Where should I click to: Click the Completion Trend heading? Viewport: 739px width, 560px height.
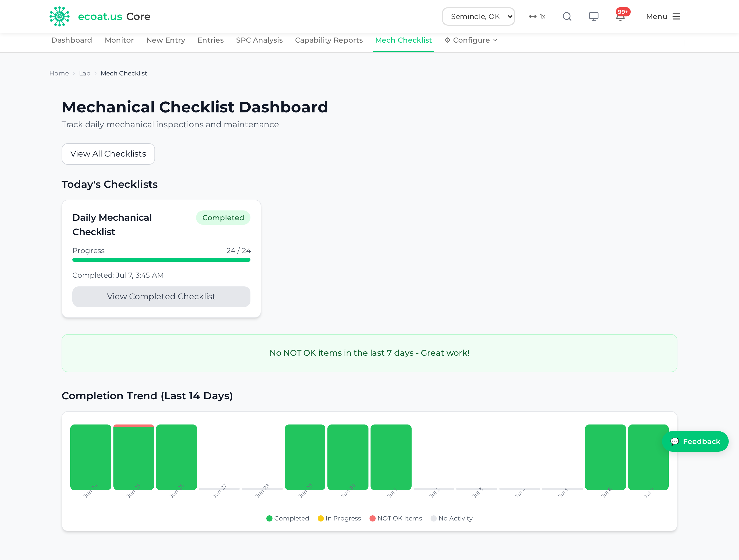(x=147, y=395)
